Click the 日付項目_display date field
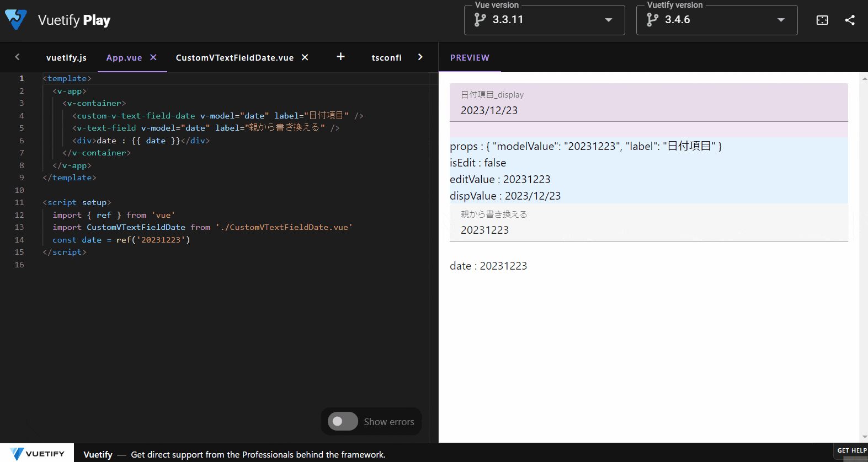Image resolution: width=868 pixels, height=462 pixels. click(649, 103)
